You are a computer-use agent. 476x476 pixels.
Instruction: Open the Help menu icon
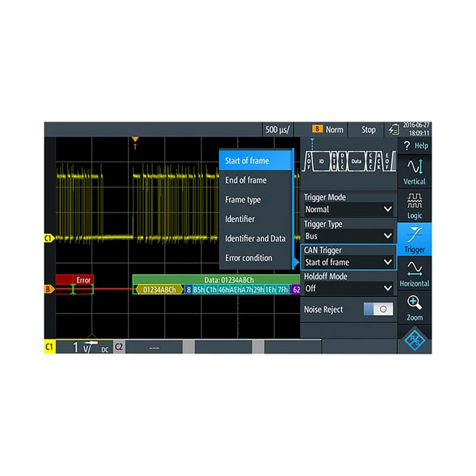[x=414, y=146]
